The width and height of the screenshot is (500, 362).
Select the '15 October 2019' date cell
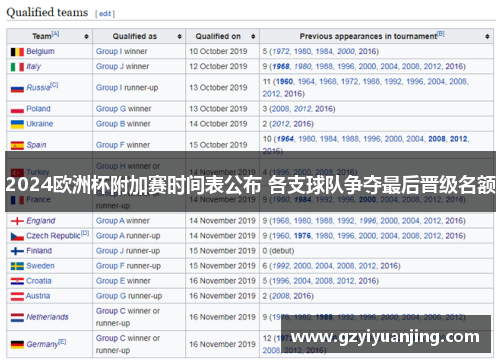tap(222, 145)
